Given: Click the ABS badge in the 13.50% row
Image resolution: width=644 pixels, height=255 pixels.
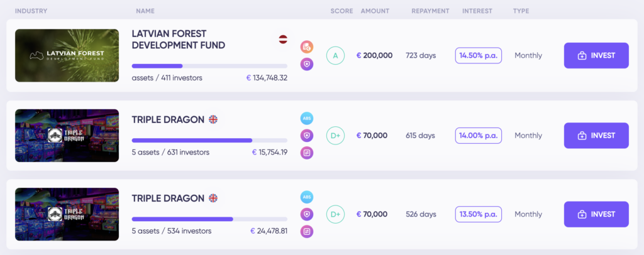Looking at the screenshot, I should coord(307,197).
